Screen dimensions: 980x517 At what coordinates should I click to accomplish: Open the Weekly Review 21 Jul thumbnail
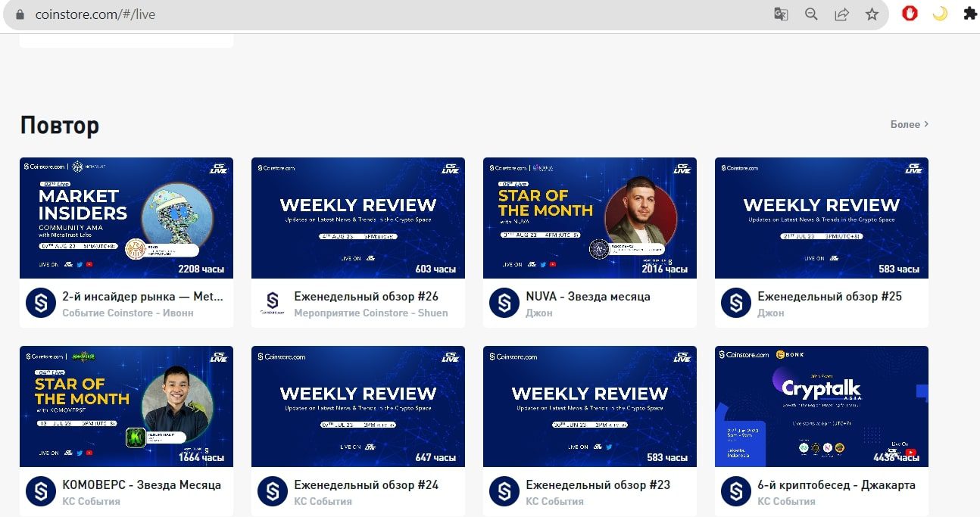(822, 218)
